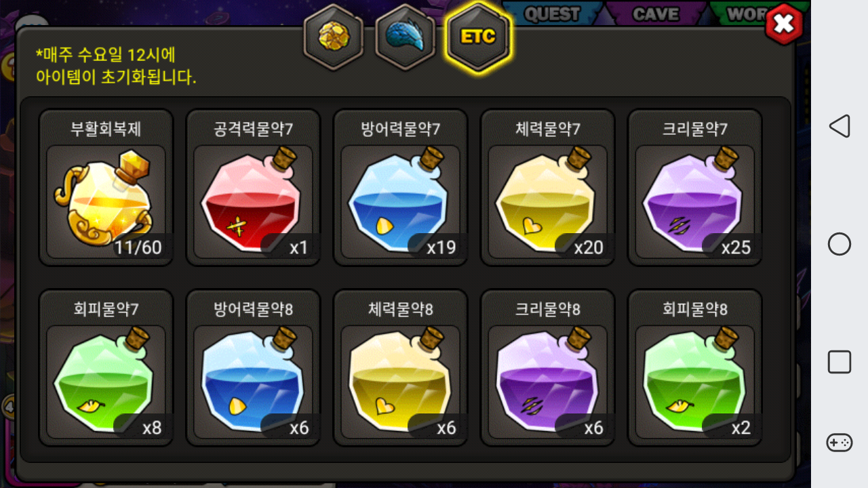Open the blue dragon claw tab
The image size is (868, 488).
[405, 36]
